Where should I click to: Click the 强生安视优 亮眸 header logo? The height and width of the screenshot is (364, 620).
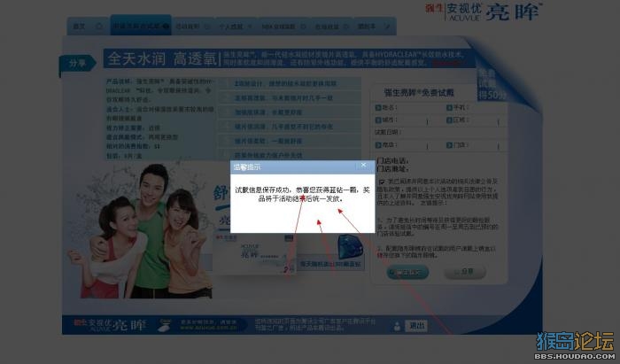[x=484, y=12]
